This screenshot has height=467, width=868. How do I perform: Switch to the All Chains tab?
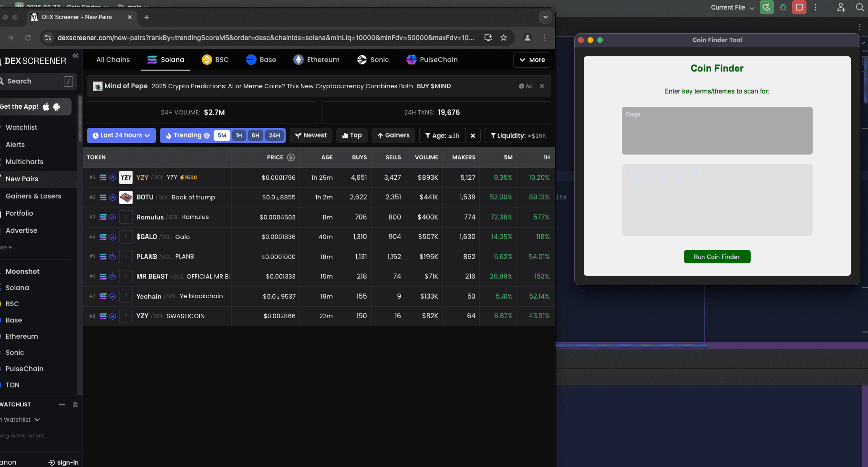click(x=113, y=60)
